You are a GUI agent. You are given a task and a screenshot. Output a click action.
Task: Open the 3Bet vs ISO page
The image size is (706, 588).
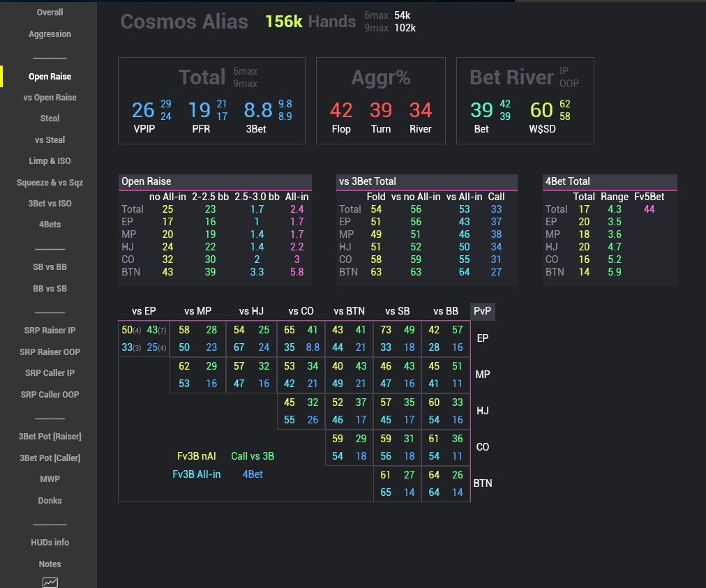tap(50, 203)
